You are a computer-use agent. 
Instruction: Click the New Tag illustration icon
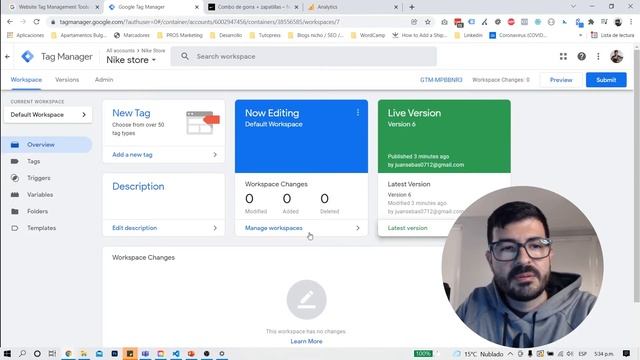(x=203, y=122)
